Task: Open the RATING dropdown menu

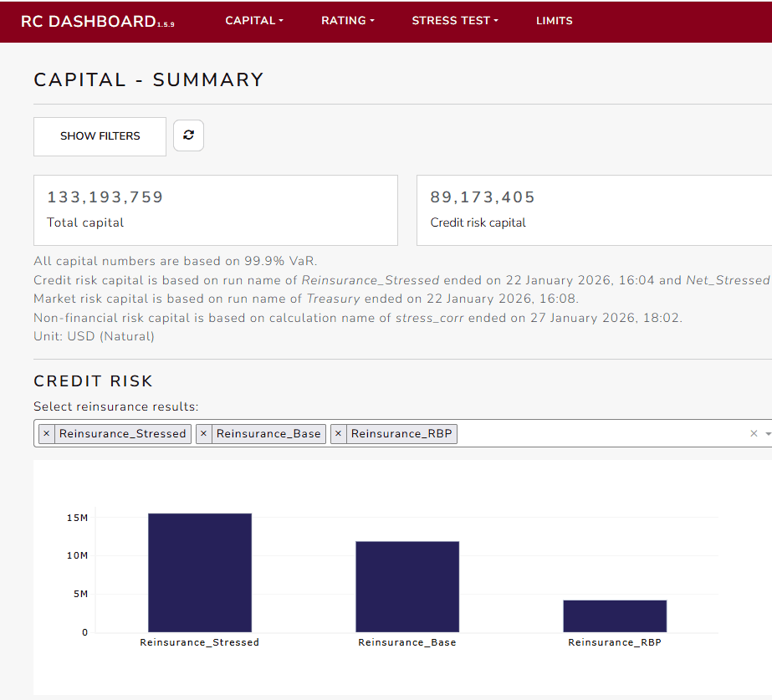Action: (348, 21)
